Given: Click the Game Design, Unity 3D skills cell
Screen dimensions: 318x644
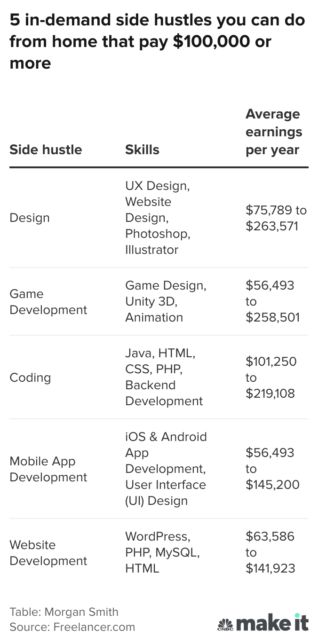Looking at the screenshot, I should [166, 301].
